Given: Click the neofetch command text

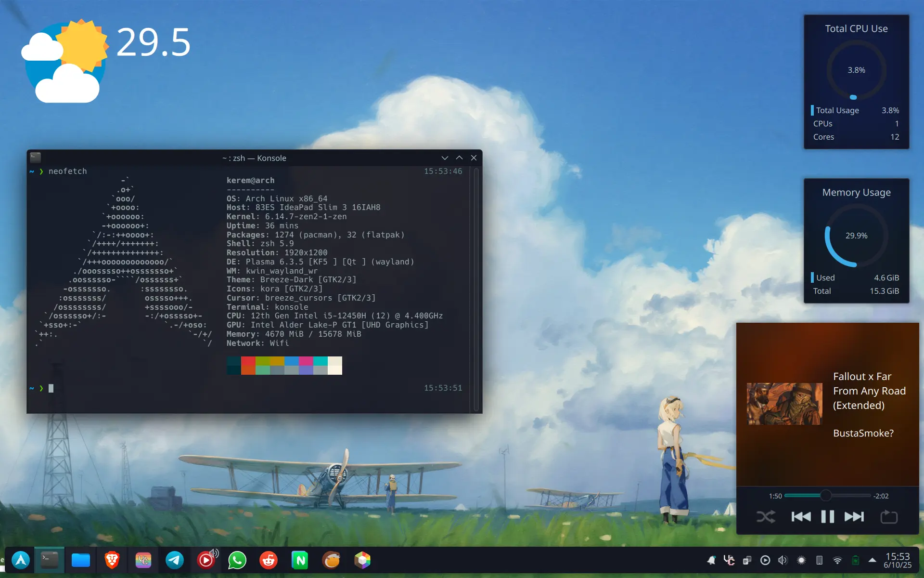Looking at the screenshot, I should point(68,171).
